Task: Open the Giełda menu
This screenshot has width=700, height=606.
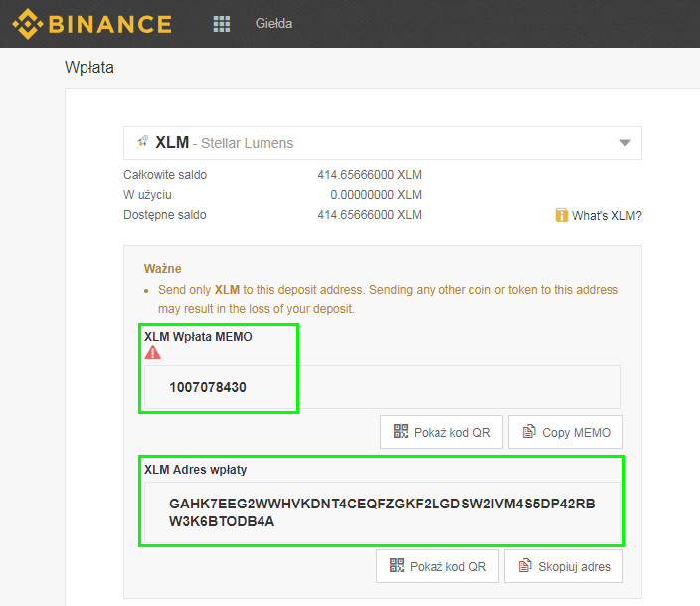Action: point(273,23)
